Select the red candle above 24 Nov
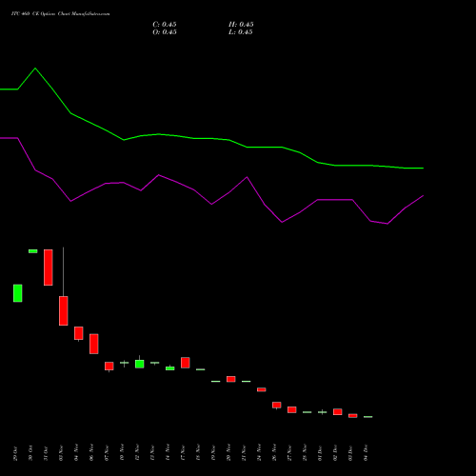Image resolution: width=476 pixels, height=476 pixels. tap(262, 389)
